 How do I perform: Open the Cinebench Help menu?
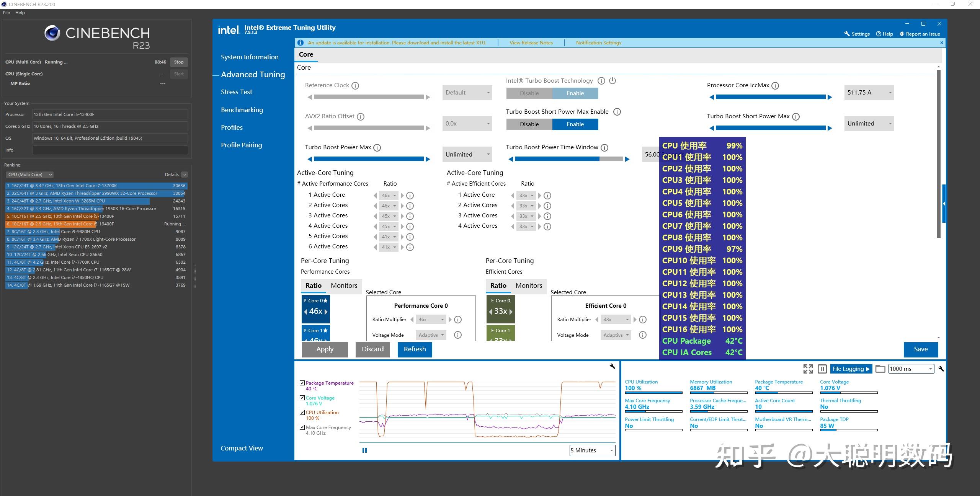(x=20, y=13)
